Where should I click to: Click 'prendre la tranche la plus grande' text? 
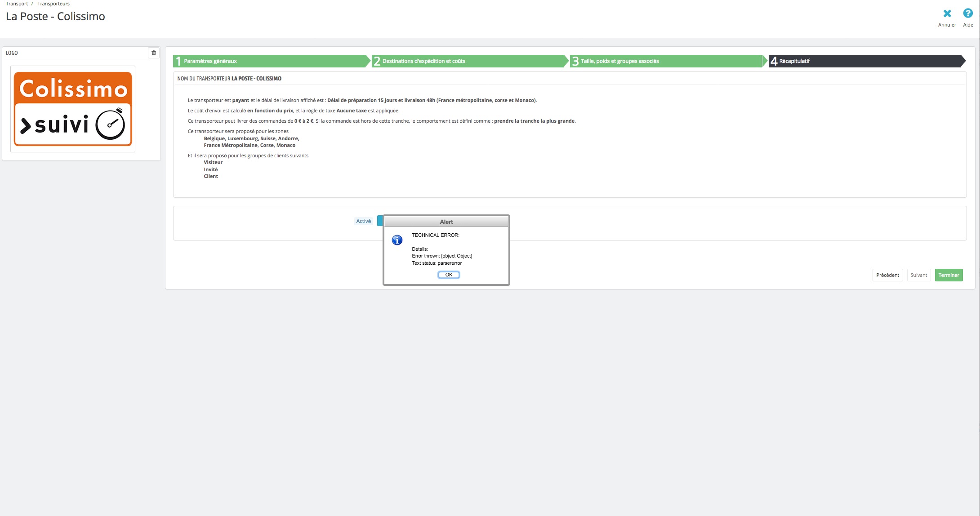click(534, 121)
